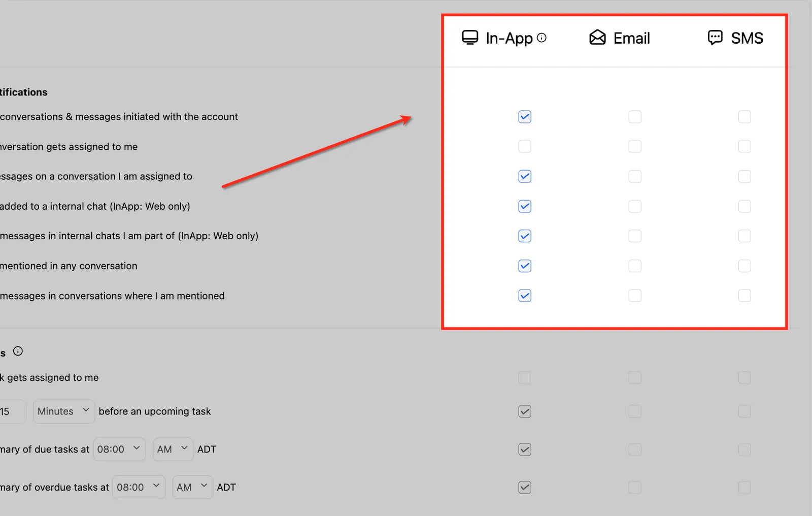
Task: Open AM dropdown for overdue tasks summary
Action: coord(193,488)
